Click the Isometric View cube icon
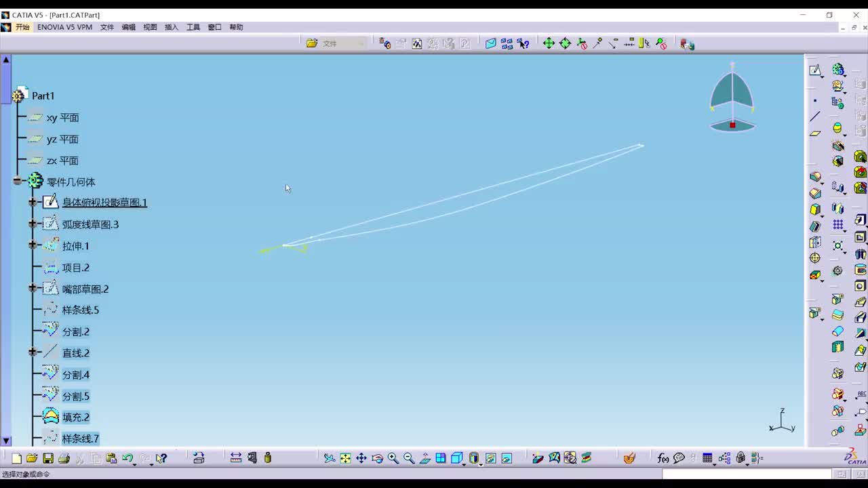The image size is (868, 488). tap(457, 458)
